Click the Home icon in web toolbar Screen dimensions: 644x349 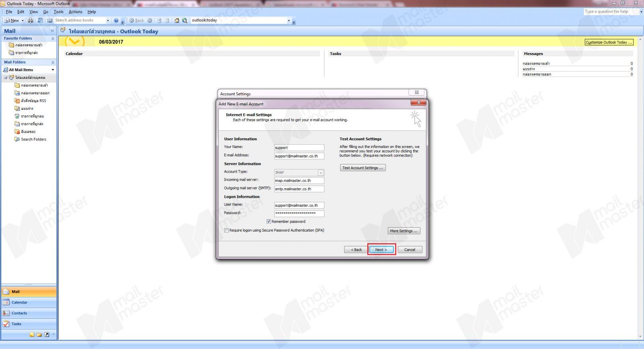[177, 21]
